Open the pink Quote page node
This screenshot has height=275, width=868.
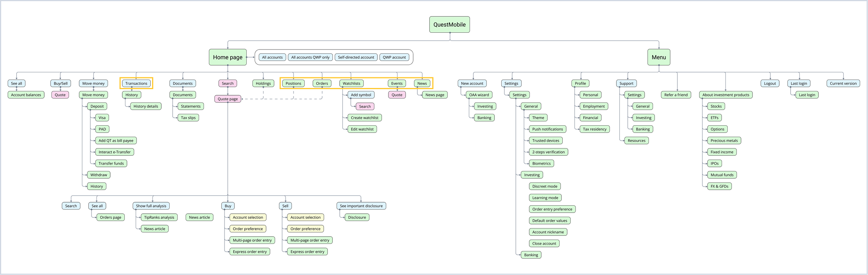pyautogui.click(x=228, y=99)
